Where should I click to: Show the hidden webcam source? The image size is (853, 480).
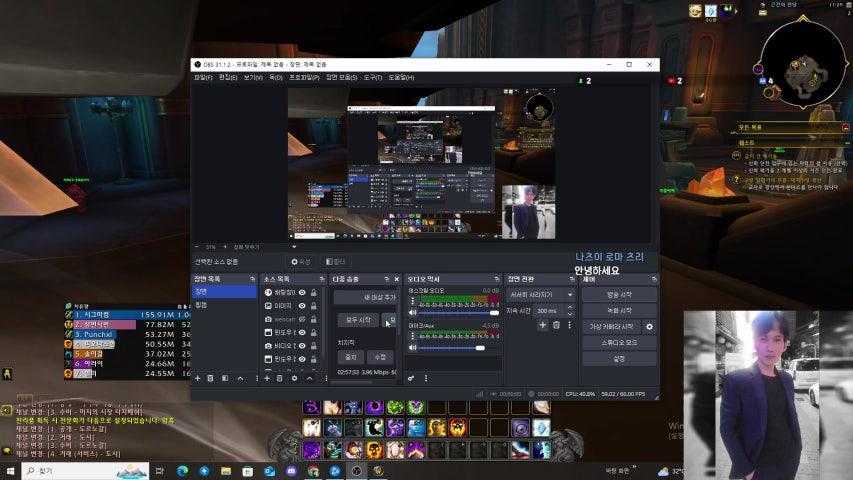302,319
